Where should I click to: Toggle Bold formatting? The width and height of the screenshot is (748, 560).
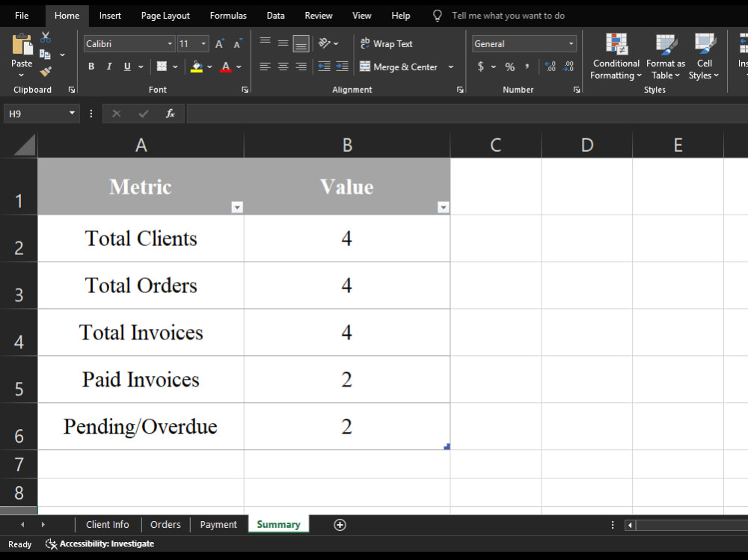(91, 67)
